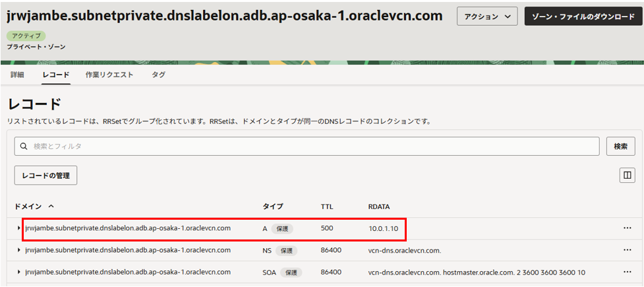Click the column layout settings icon
This screenshot has width=644, height=287.
pyautogui.click(x=626, y=175)
